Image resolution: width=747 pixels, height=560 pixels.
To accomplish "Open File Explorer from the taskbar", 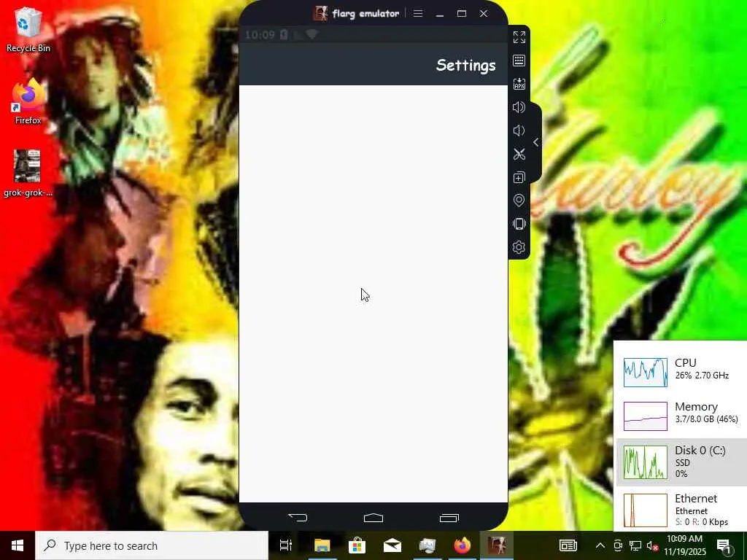I will coord(322,545).
